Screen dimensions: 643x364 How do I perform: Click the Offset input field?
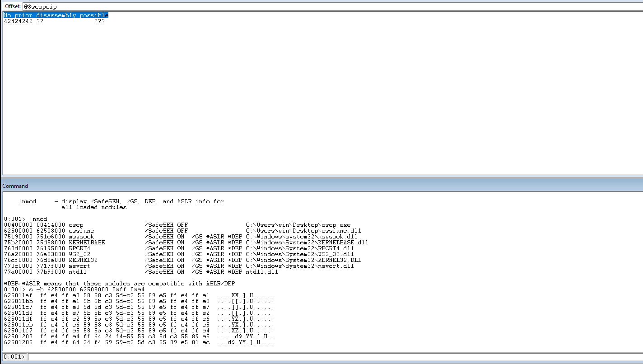pos(316,7)
